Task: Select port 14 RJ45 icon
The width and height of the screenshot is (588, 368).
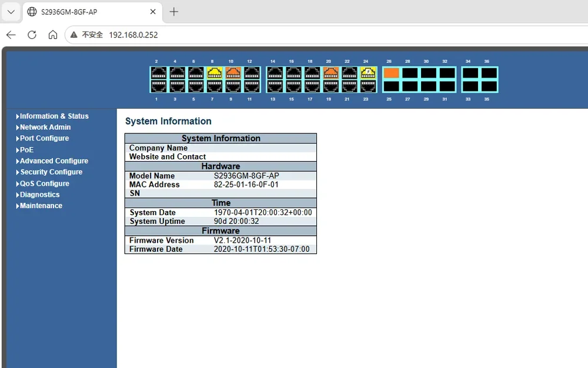Action: (275, 73)
